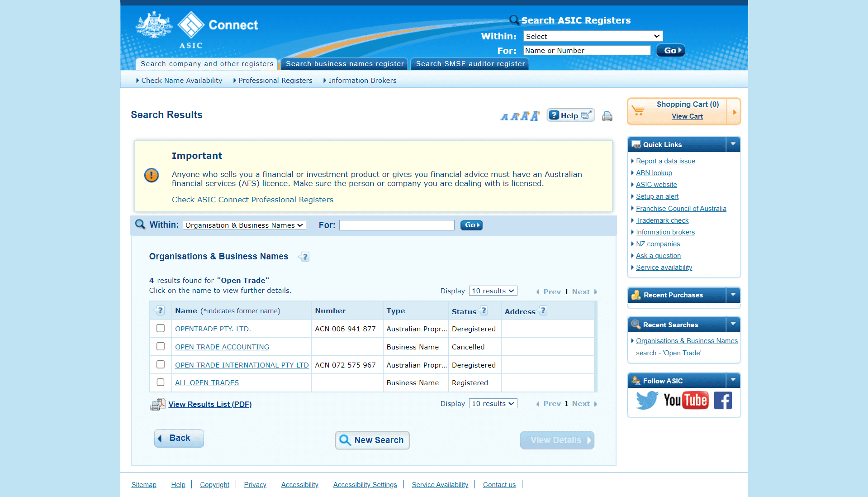Screen dimensions: 868x497
Task: Open View Results List (PDF) link
Action: tap(210, 404)
